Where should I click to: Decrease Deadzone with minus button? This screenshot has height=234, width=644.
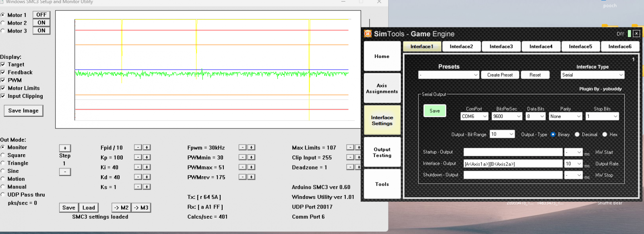[x=350, y=167]
